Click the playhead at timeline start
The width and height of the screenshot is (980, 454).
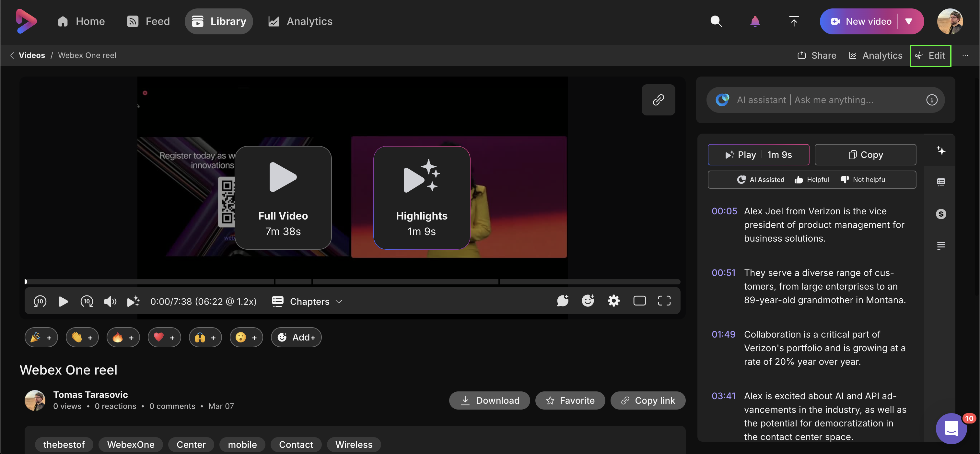(26, 281)
